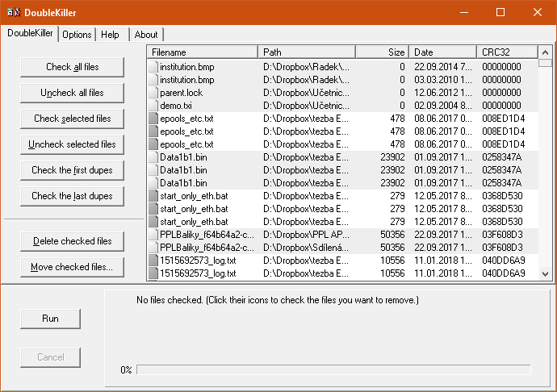Click the progress bar at 0%
This screenshot has height=392, width=557.
[x=333, y=369]
